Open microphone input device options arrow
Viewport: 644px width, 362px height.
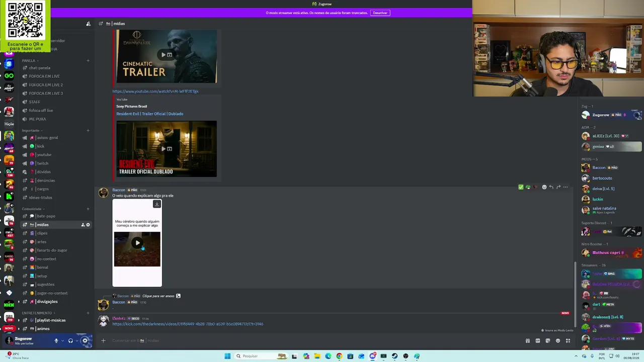click(62, 341)
